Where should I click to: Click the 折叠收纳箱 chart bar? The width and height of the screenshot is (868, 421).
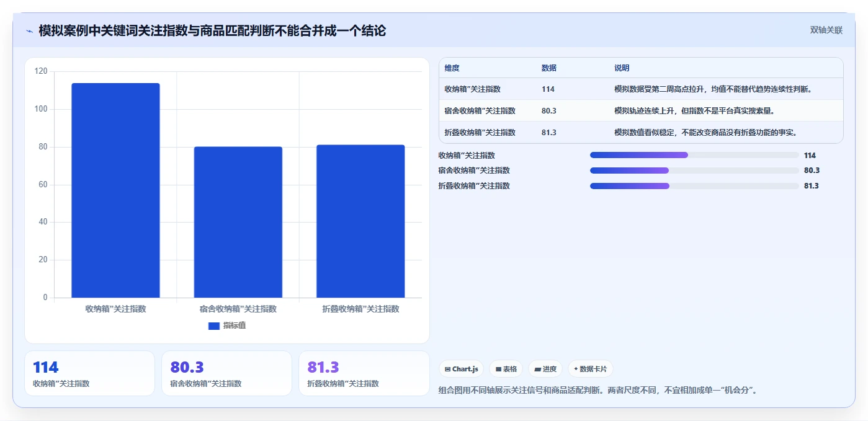coord(360,221)
